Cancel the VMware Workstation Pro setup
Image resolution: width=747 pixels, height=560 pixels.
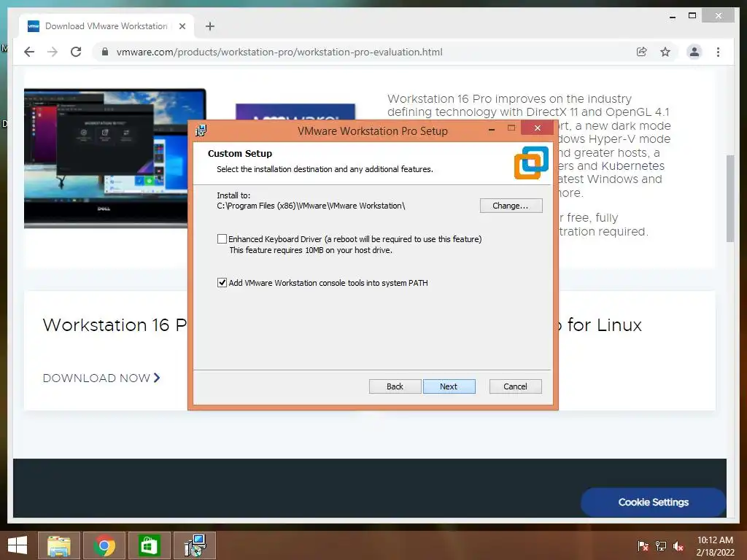[516, 386]
